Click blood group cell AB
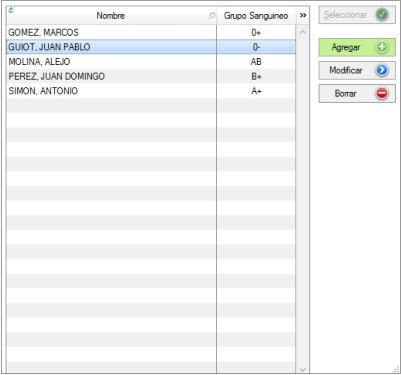The width and height of the screenshot is (401, 375). click(256, 62)
